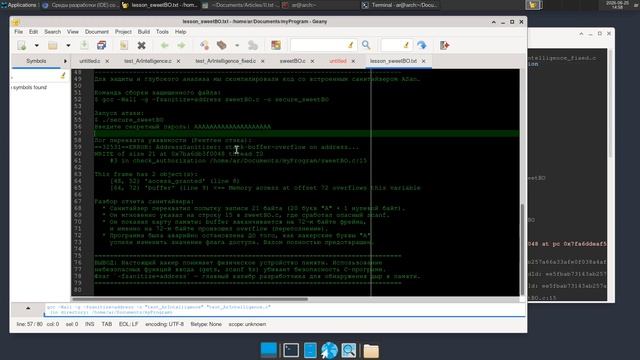Close the sweetBO.c tab

point(312,61)
